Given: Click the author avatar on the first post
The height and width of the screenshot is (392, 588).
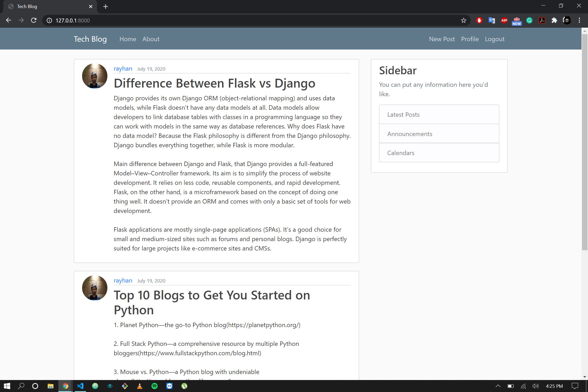Looking at the screenshot, I should (95, 76).
